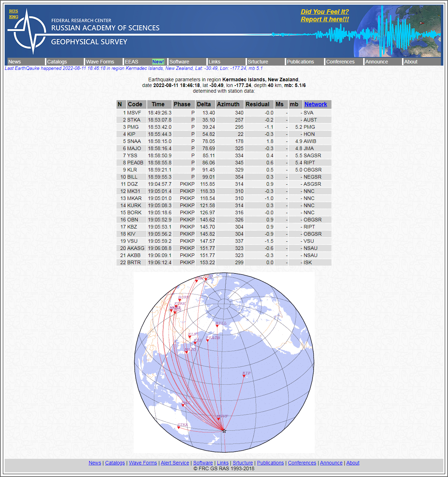Image resolution: width=448 pixels, height=477 pixels.
Task: Open the EEAS menu item
Action: tap(132, 62)
